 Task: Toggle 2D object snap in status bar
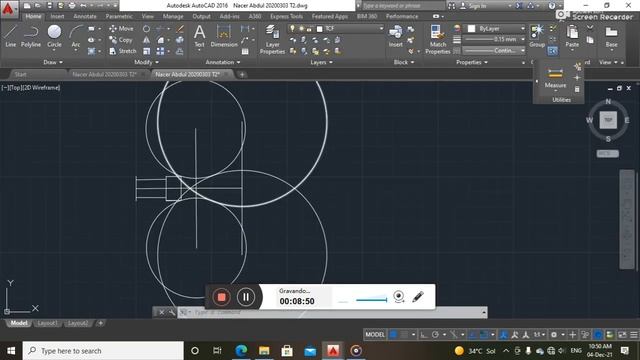pyautogui.click(x=484, y=335)
